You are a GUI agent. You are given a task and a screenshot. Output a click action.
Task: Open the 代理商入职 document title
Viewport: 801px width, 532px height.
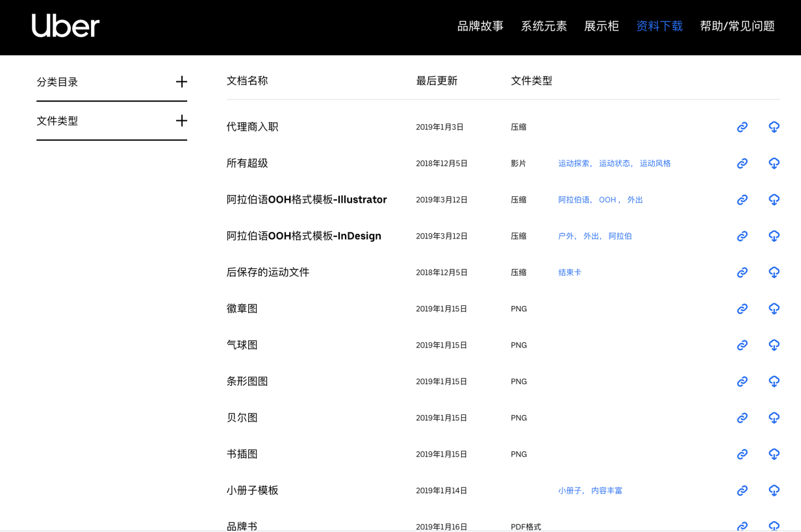click(x=252, y=127)
